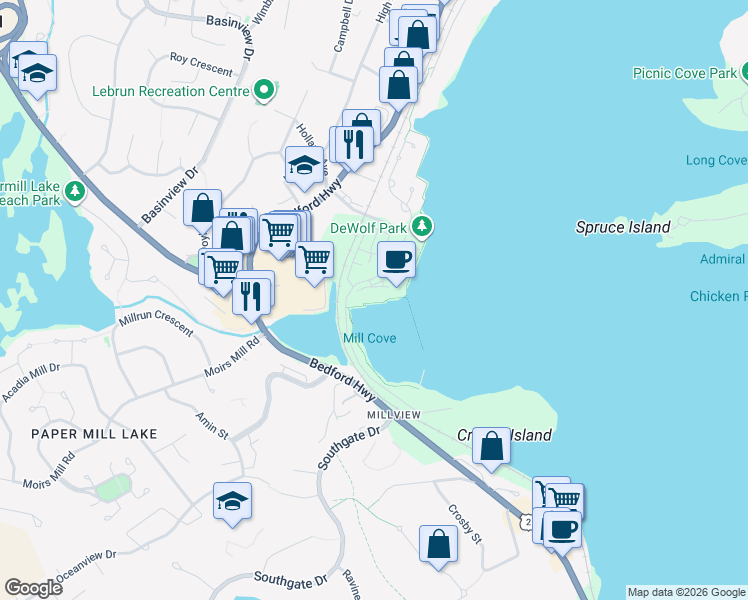Click the Lebrun Recreation Centre label
The width and height of the screenshot is (748, 600).
[171, 91]
